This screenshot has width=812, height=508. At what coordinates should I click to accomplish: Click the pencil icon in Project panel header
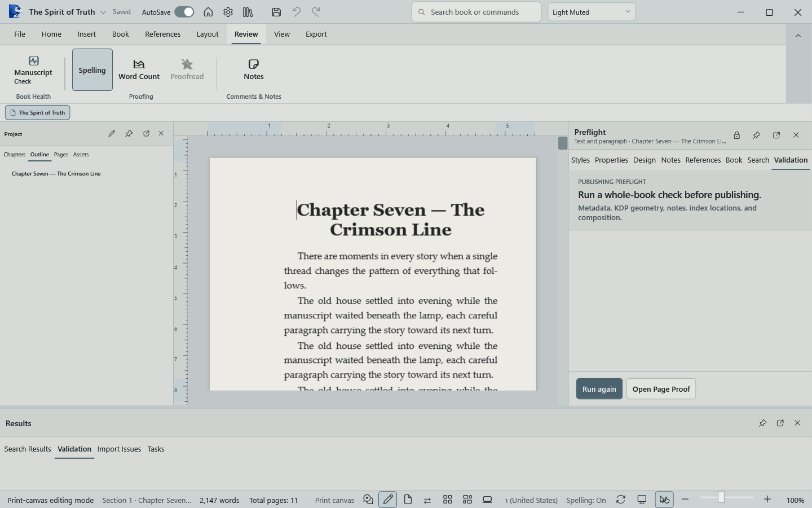coord(112,134)
